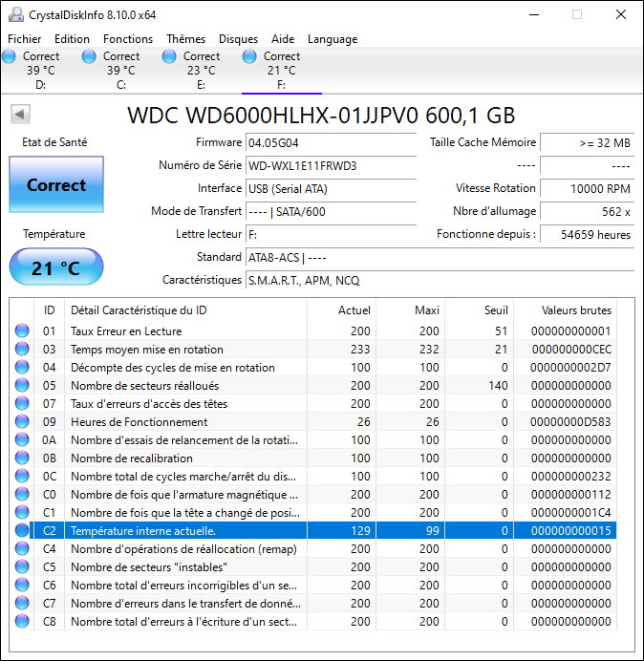Select disk C: status tab
Screen dimensions: 644x661
point(121,71)
